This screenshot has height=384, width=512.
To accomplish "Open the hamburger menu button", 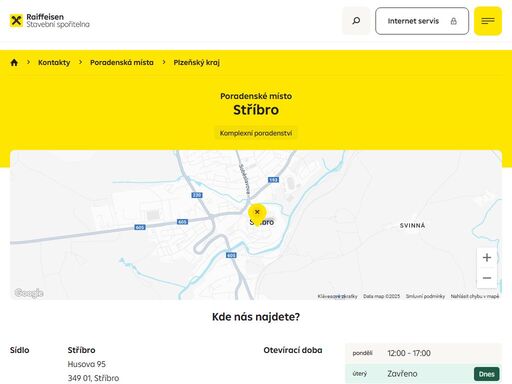I will click(x=488, y=21).
